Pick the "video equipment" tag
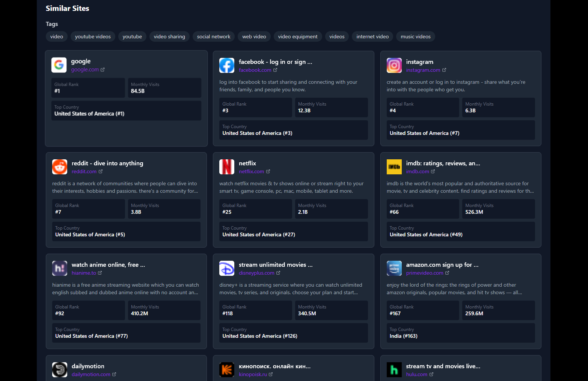588x381 pixels. [298, 36]
